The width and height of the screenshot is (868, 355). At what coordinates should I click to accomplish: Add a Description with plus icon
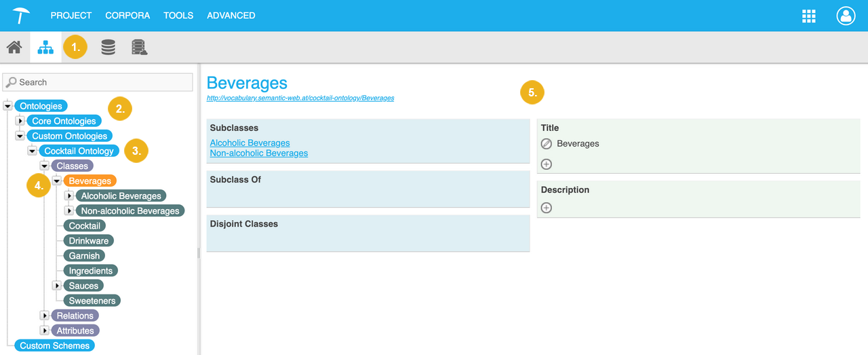coord(547,208)
